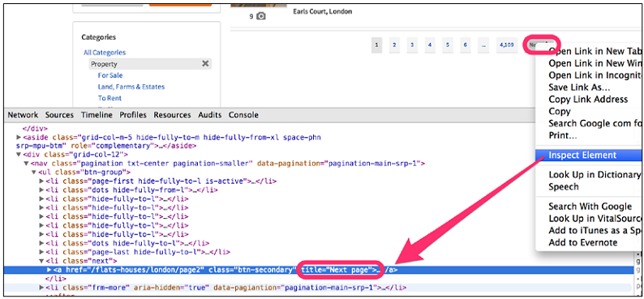
Task: Collapse the li class next node
Action: click(41, 260)
